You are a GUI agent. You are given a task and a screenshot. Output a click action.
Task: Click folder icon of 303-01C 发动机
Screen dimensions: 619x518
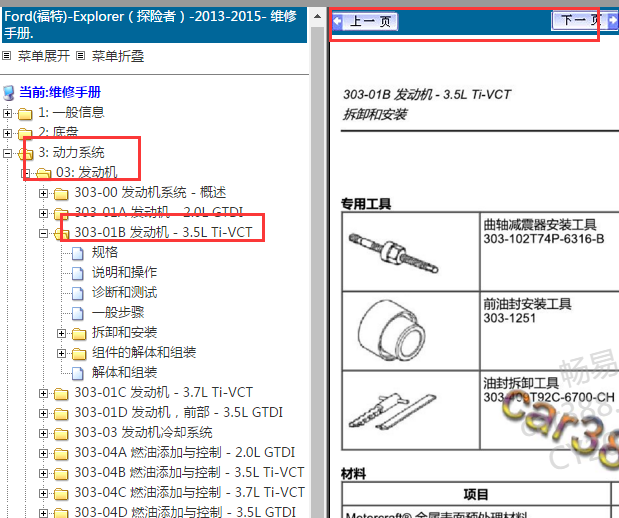[61, 394]
